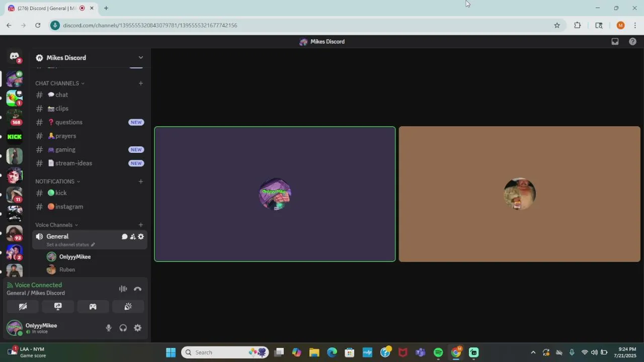Open General voice channel chat bubble
This screenshot has width=644, height=362.
click(124, 237)
